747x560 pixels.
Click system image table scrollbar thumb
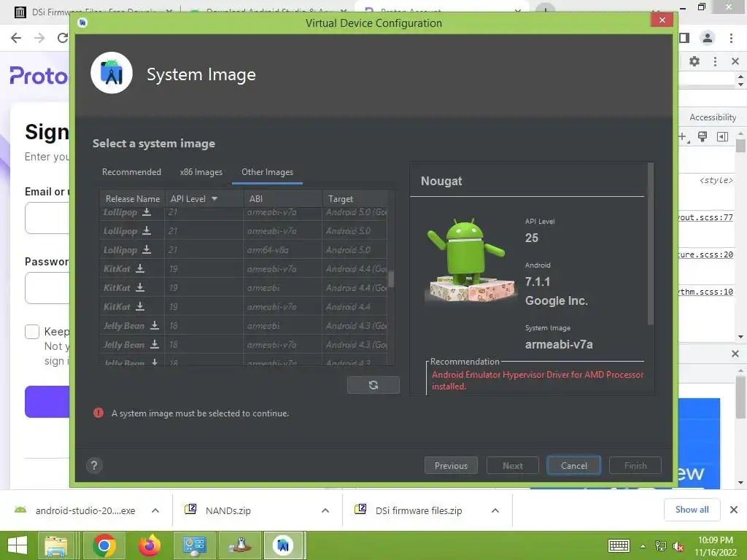[391, 279]
